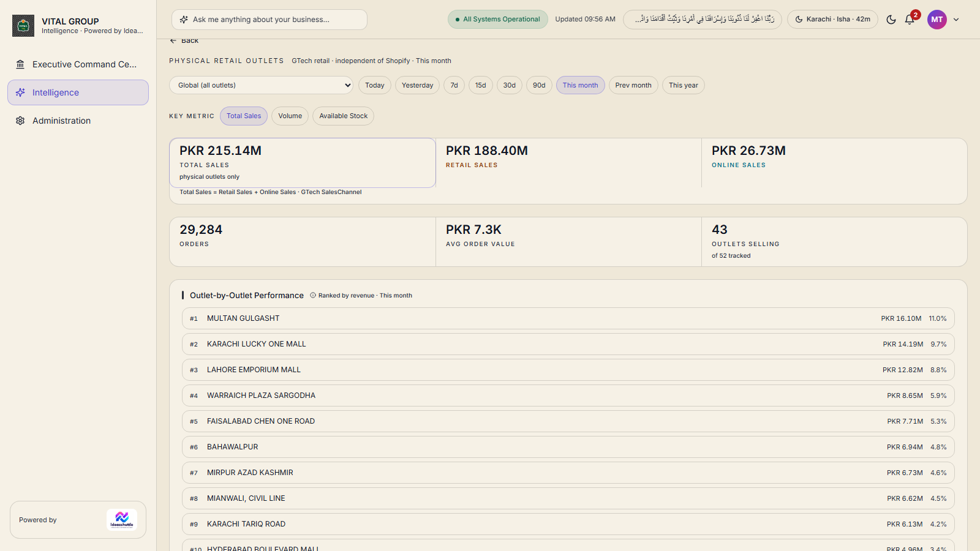
Task: Switch key metric to Volume
Action: (x=290, y=116)
